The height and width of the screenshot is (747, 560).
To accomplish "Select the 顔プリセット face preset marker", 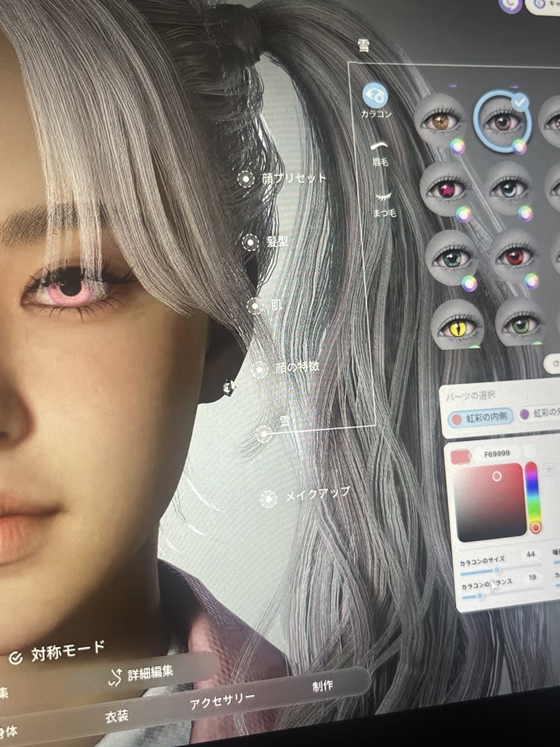I will pyautogui.click(x=246, y=179).
